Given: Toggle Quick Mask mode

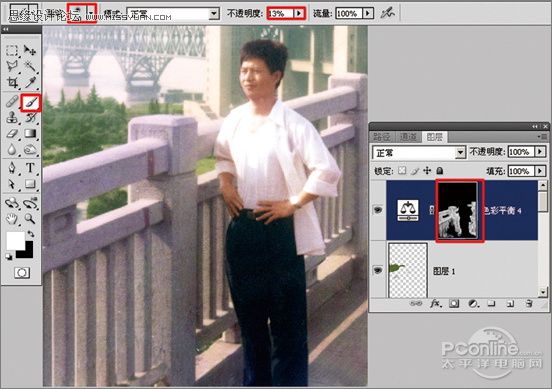Looking at the screenshot, I should tap(22, 272).
